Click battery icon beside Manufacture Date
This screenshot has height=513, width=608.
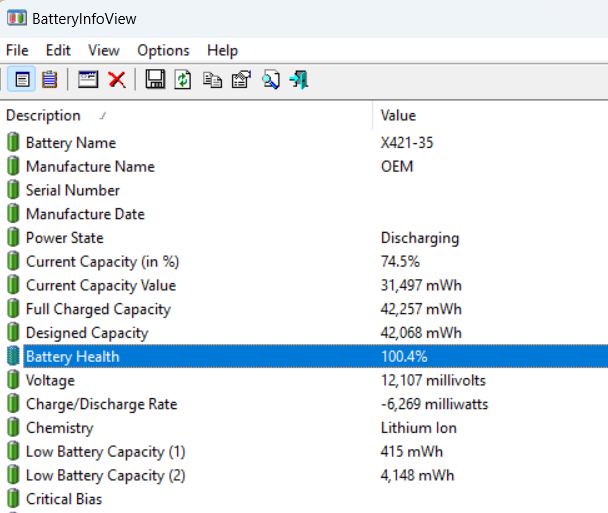click(x=13, y=214)
